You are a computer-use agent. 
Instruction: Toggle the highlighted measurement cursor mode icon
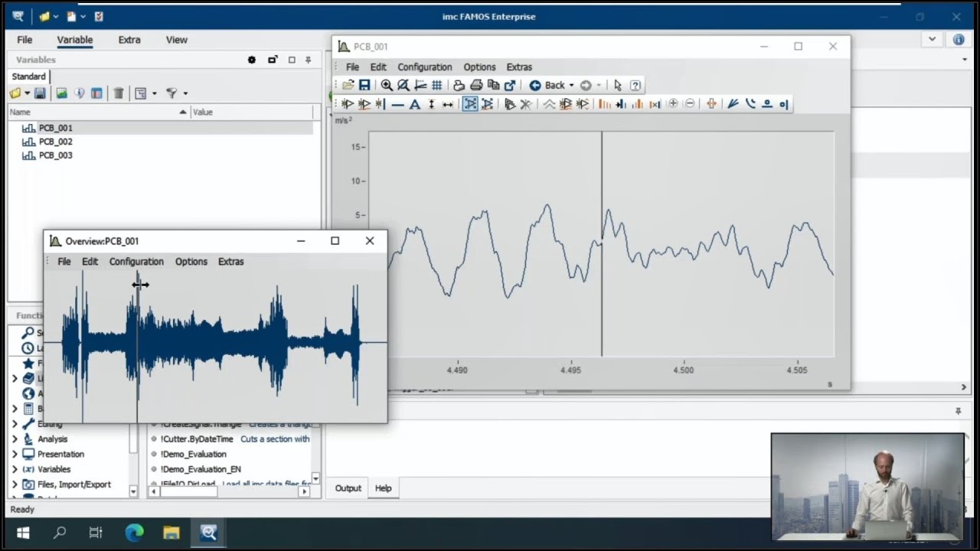point(470,104)
